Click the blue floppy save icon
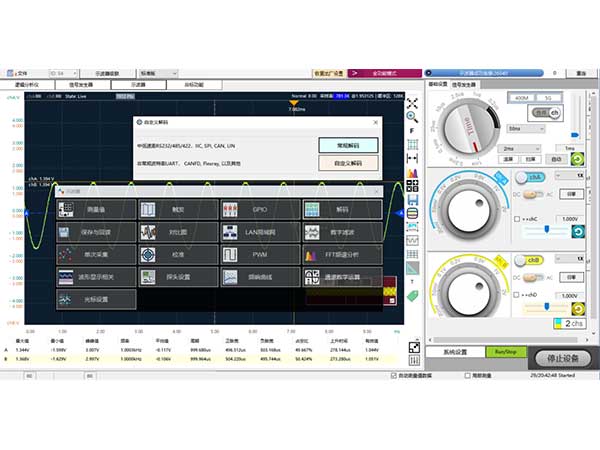The width and height of the screenshot is (600, 450). 412,199
